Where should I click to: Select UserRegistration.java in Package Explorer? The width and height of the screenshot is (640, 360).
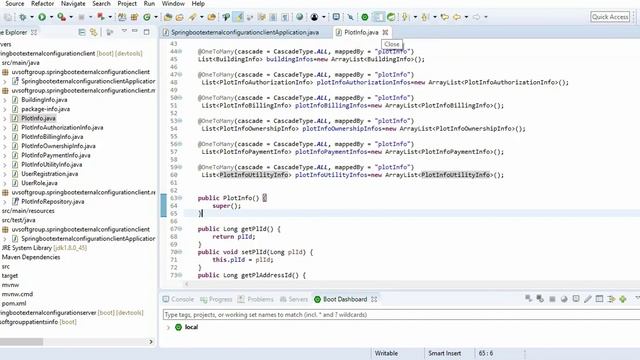[x=49, y=174]
